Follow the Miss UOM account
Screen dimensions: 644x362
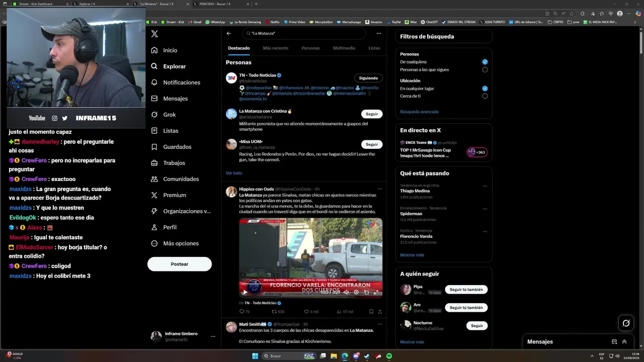372,144
